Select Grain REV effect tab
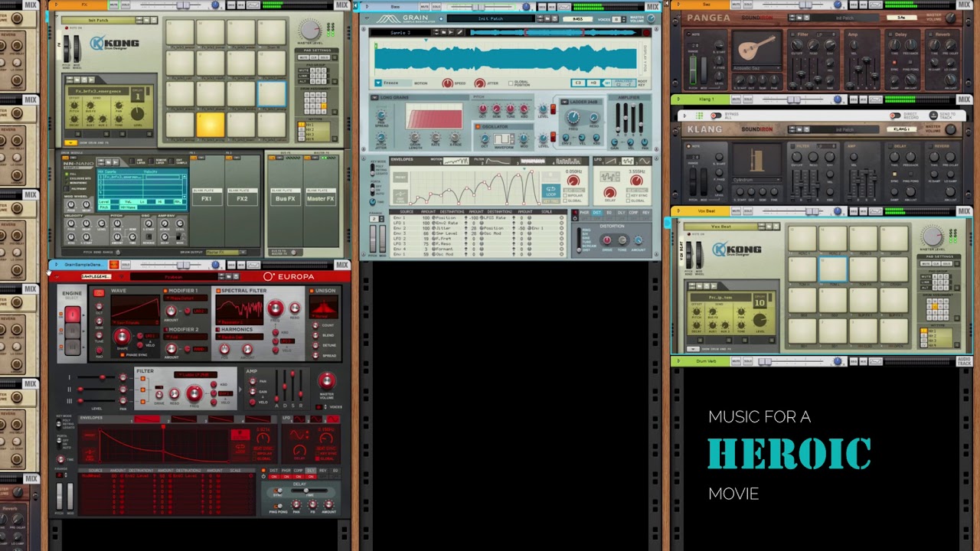This screenshot has width=980, height=551. (645, 212)
